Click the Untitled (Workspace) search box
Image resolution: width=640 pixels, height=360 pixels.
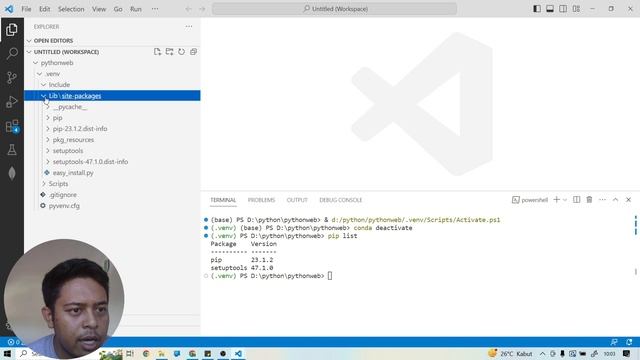point(334,9)
